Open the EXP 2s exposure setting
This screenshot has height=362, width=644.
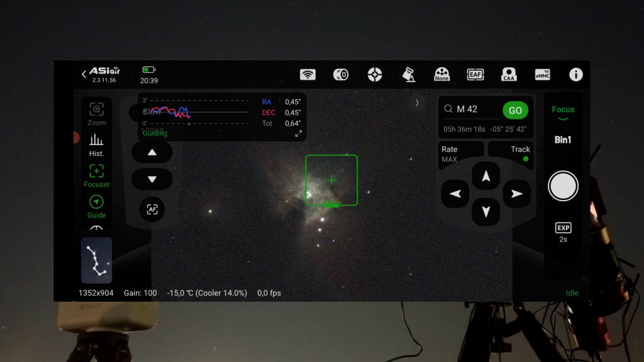pos(563,233)
